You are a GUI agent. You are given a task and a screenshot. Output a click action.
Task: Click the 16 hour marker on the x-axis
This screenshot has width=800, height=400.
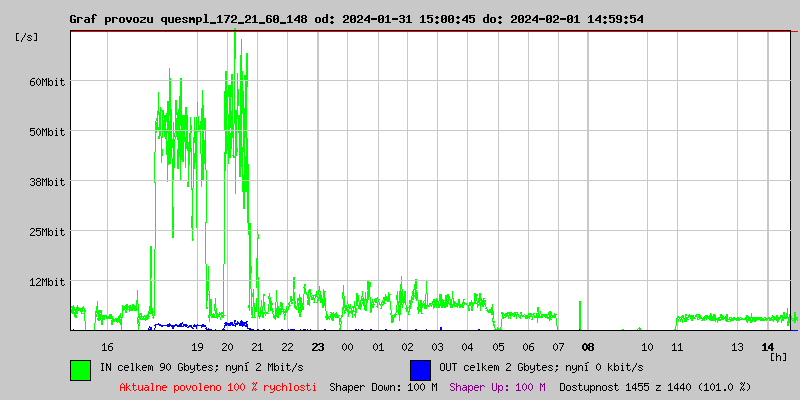tap(108, 347)
